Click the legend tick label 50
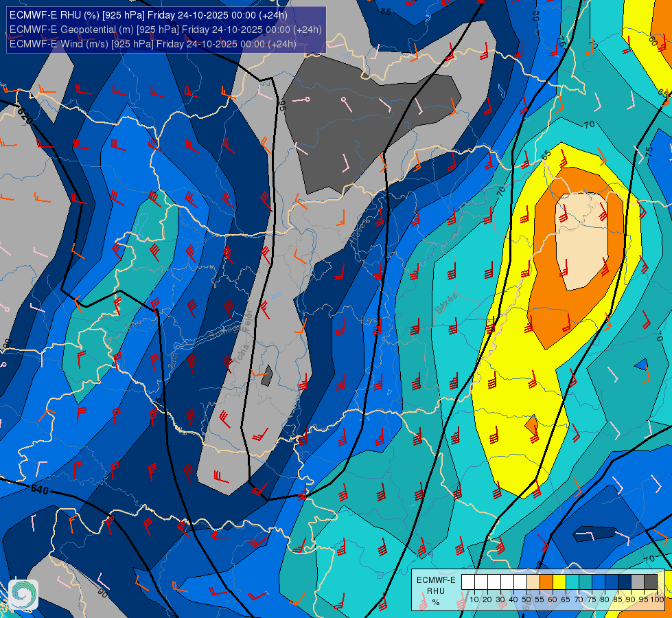Screen dimensions: 672x618 (x=526, y=599)
